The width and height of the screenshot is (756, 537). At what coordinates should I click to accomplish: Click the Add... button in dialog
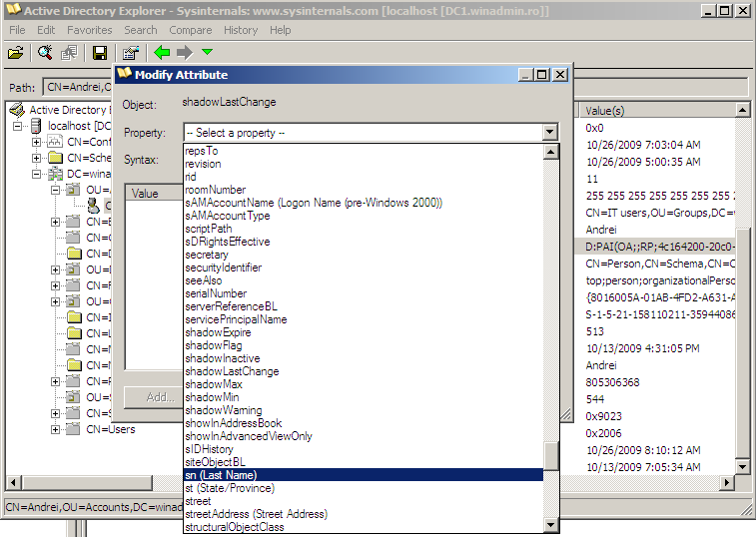(154, 397)
